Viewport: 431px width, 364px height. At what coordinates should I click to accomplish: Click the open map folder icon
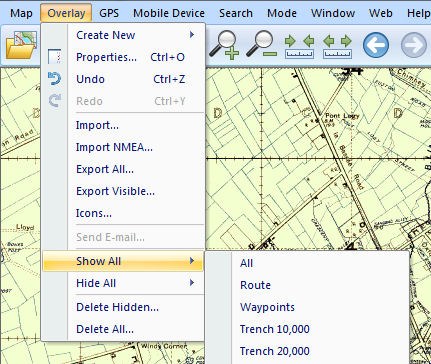[21, 45]
